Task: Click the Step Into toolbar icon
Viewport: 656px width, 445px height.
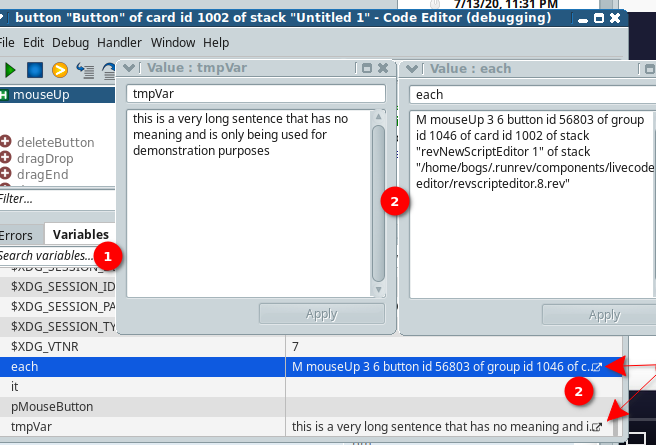Action: [84, 70]
